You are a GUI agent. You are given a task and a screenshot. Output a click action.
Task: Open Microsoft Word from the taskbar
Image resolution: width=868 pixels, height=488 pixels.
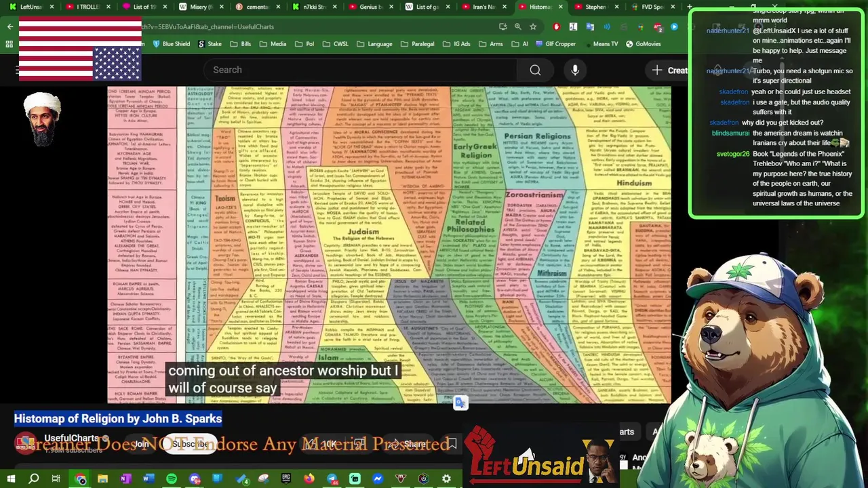tap(149, 479)
